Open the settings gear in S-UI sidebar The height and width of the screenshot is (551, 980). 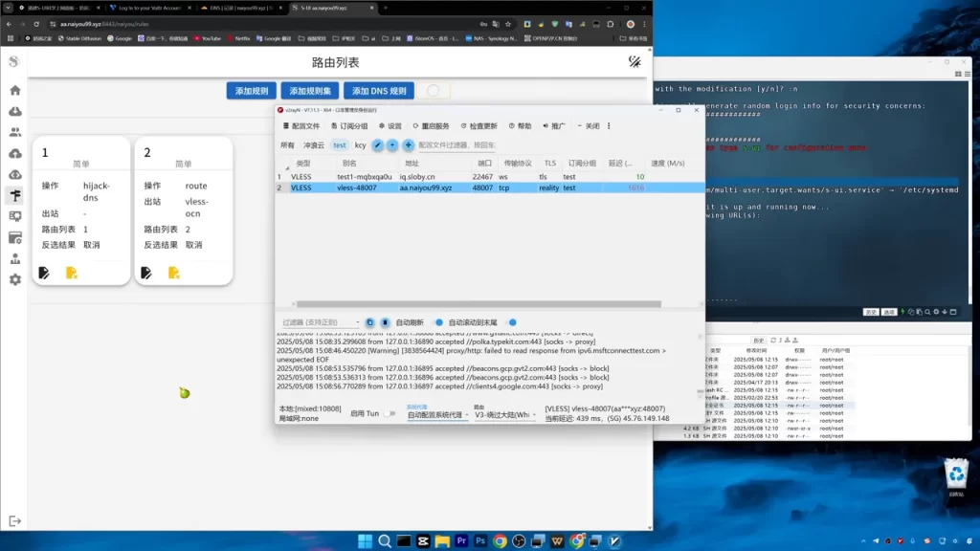tap(15, 280)
